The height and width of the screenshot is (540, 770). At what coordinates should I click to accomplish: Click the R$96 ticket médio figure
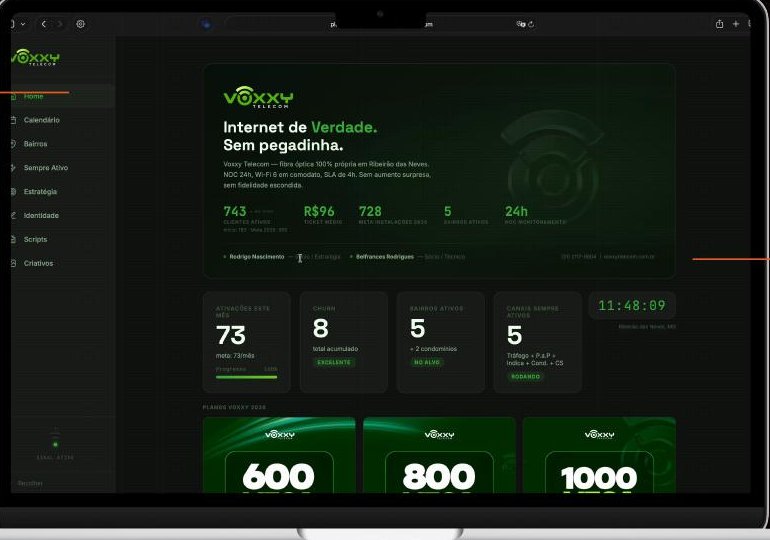(x=319, y=211)
